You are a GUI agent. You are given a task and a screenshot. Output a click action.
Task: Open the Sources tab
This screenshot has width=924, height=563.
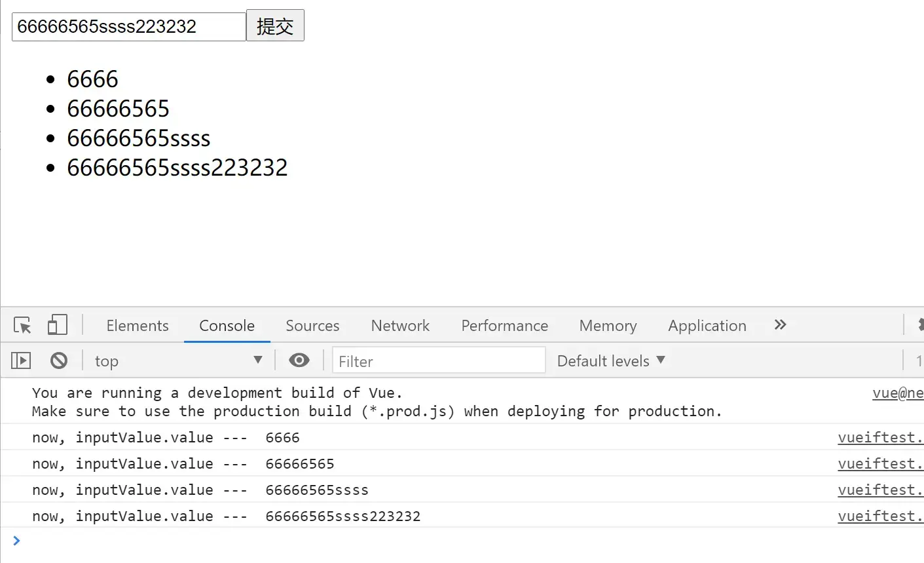(312, 326)
